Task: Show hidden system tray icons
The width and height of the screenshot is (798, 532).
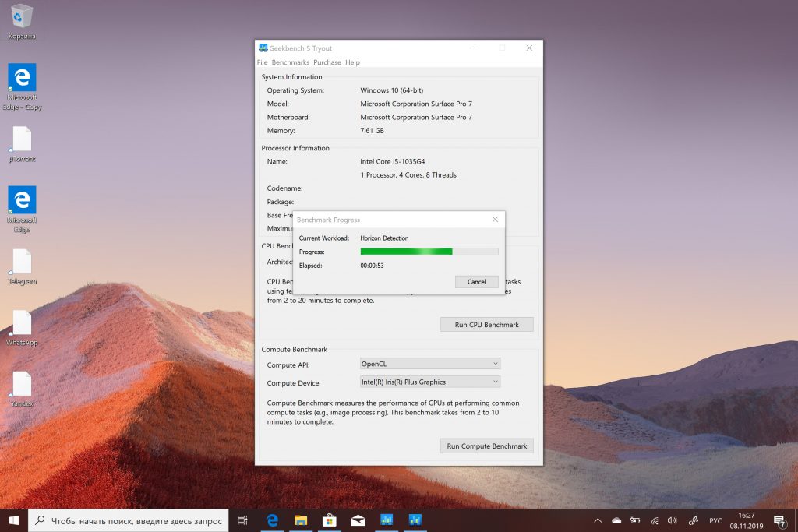Action: [x=598, y=520]
